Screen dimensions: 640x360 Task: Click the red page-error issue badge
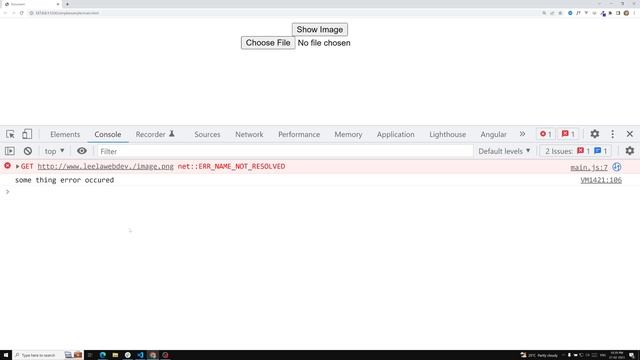click(583, 151)
